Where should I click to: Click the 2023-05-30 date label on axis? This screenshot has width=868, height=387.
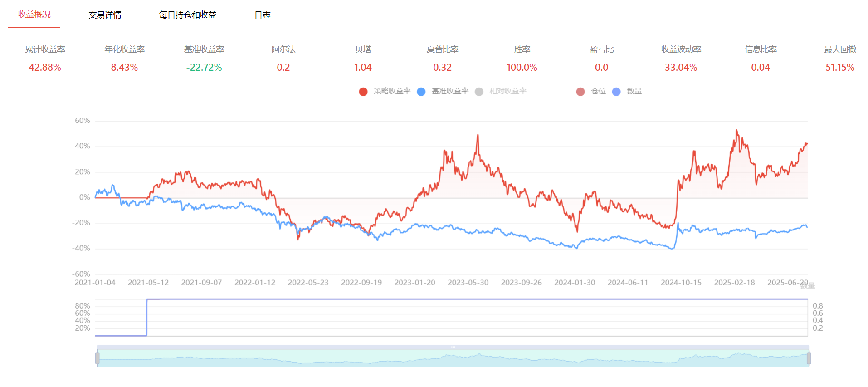468,283
